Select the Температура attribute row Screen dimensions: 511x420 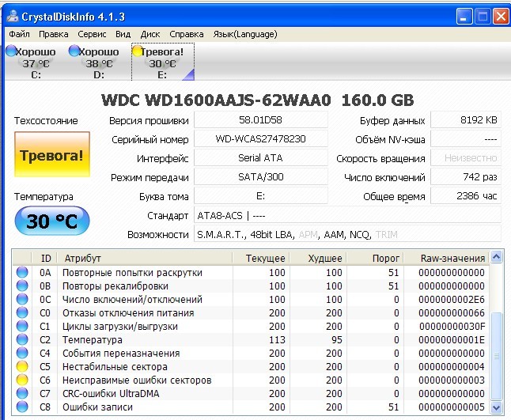tap(251, 339)
